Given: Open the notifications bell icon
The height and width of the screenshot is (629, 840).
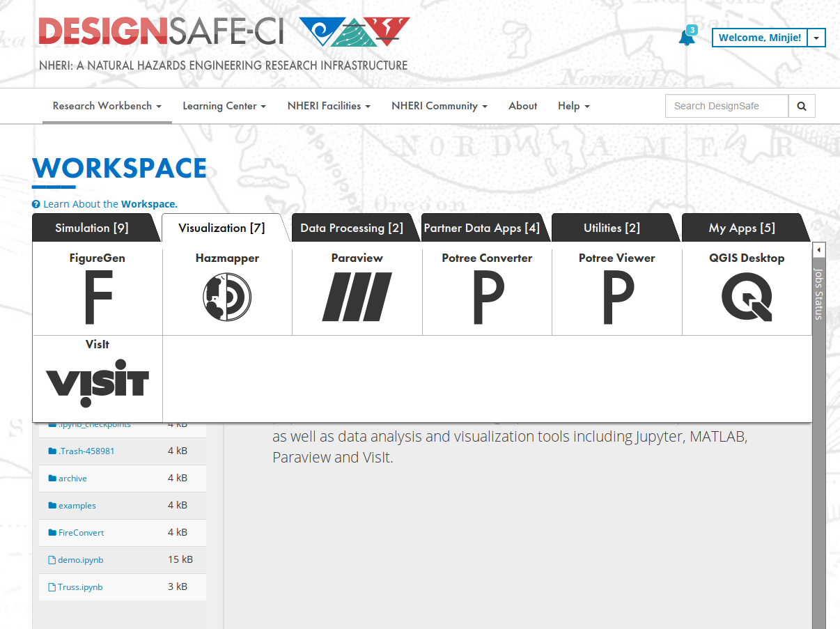Looking at the screenshot, I should (x=686, y=38).
